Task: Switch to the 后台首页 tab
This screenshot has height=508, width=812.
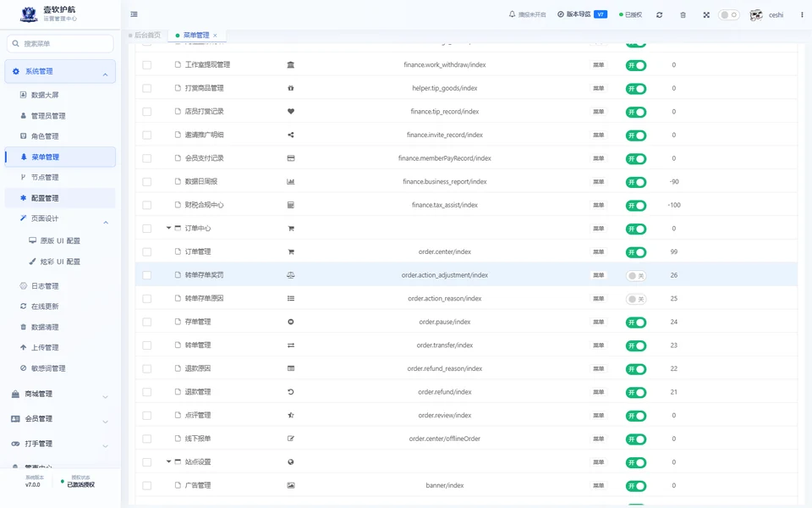Action: click(145, 36)
